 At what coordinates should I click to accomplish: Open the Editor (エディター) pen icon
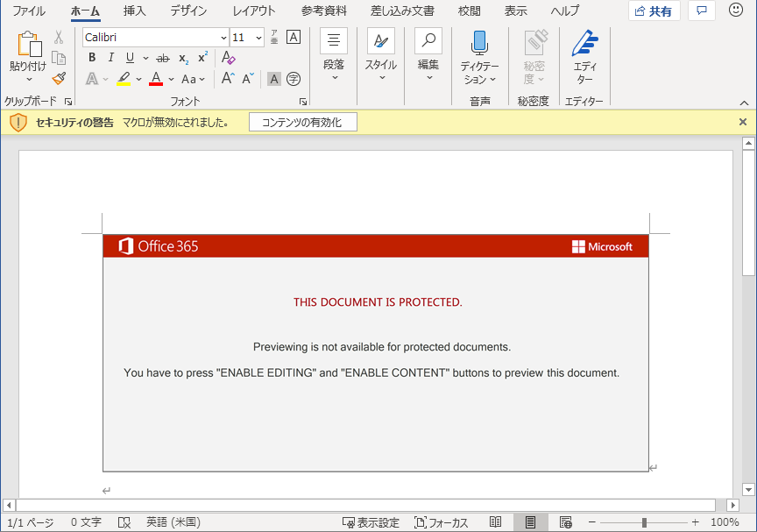pos(584,57)
